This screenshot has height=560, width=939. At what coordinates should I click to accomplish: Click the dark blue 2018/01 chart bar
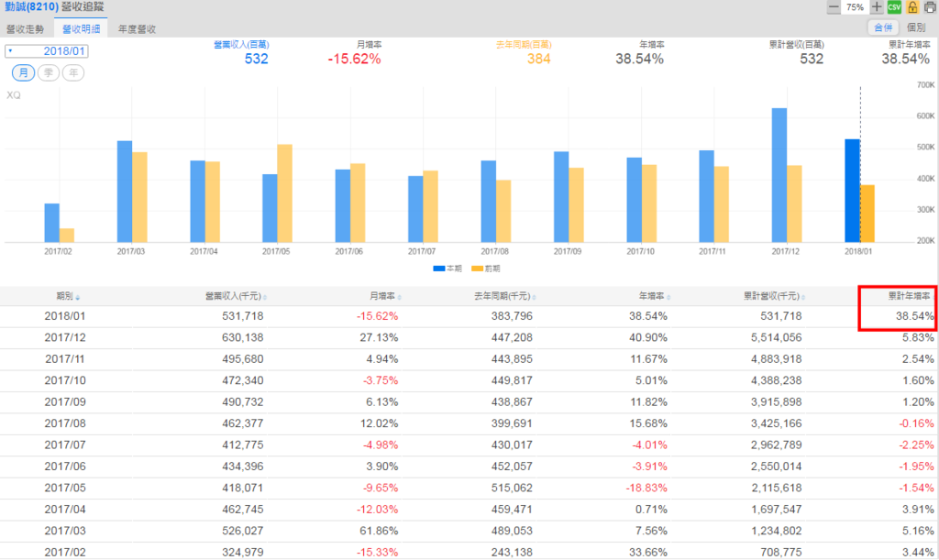click(x=852, y=191)
